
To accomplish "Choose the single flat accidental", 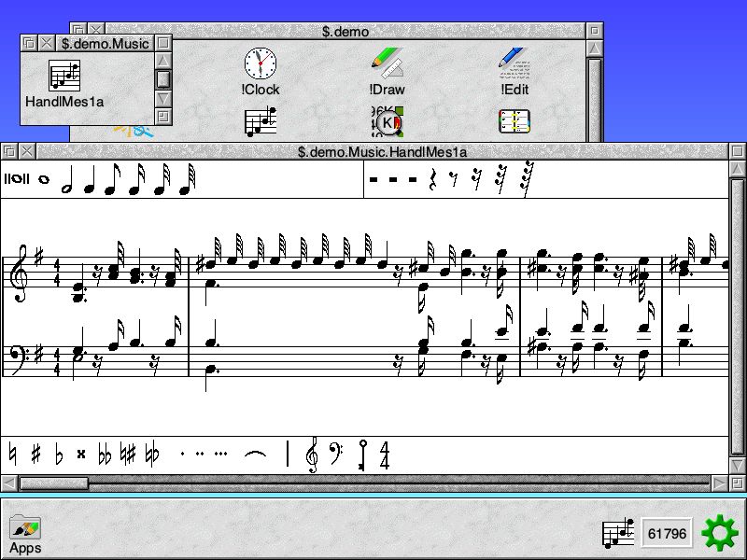I will 59,455.
